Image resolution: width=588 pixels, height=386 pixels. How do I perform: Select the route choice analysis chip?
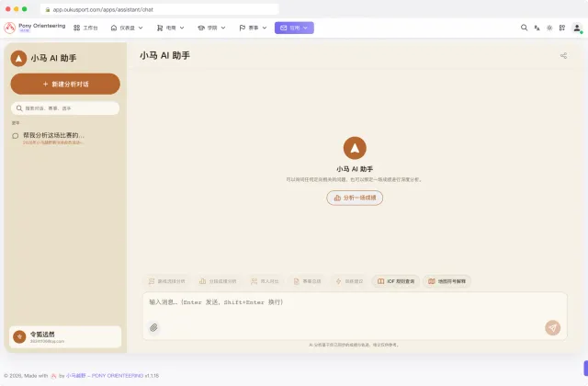coord(166,281)
